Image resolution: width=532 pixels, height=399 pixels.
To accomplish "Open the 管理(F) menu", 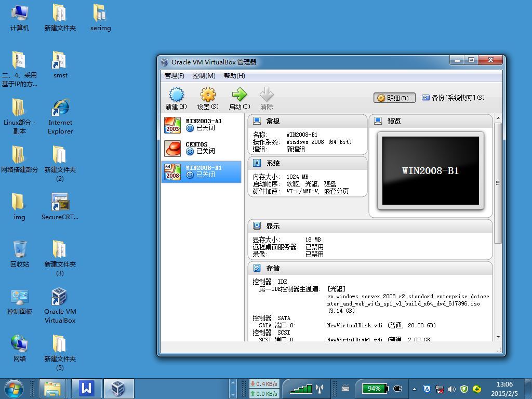I will (175, 76).
